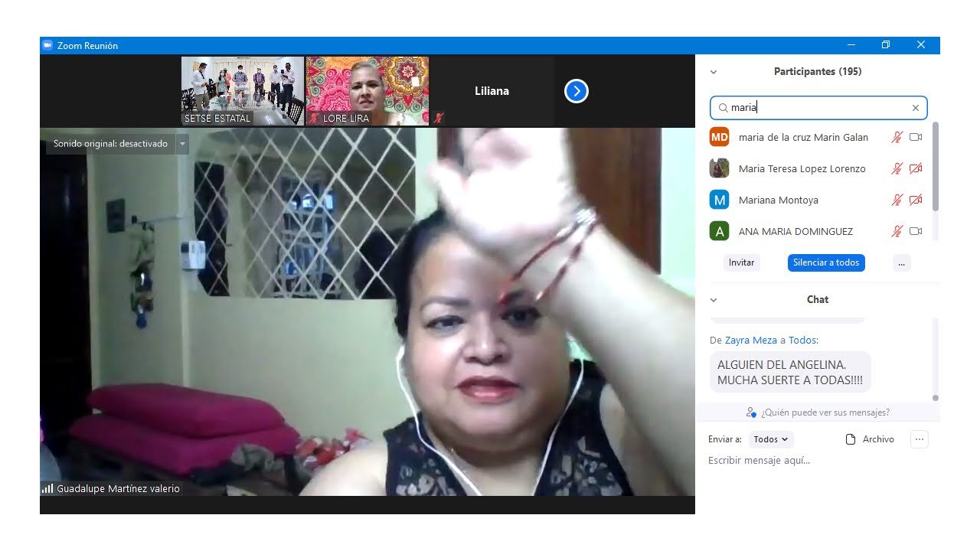
Task: Click muted mic icon on LORE LIRA tile
Action: (x=314, y=118)
